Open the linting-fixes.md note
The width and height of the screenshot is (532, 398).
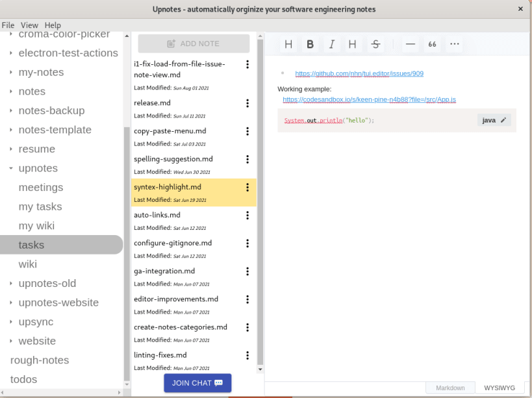160,355
